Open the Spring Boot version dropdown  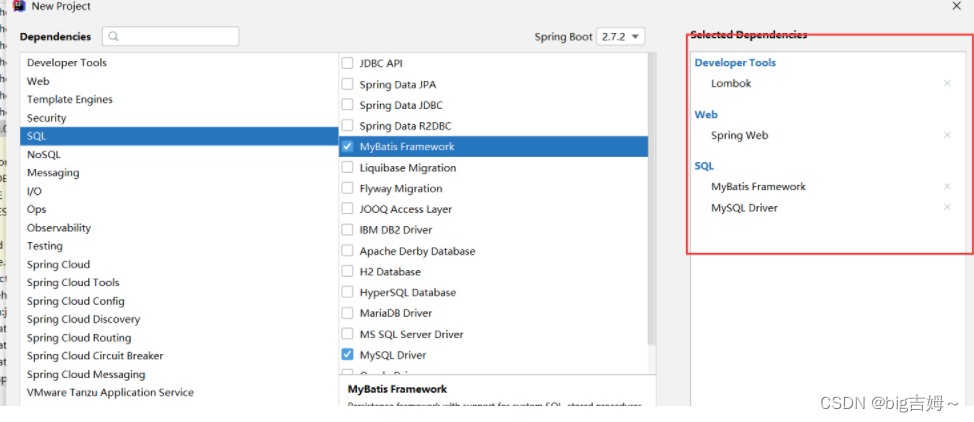621,37
